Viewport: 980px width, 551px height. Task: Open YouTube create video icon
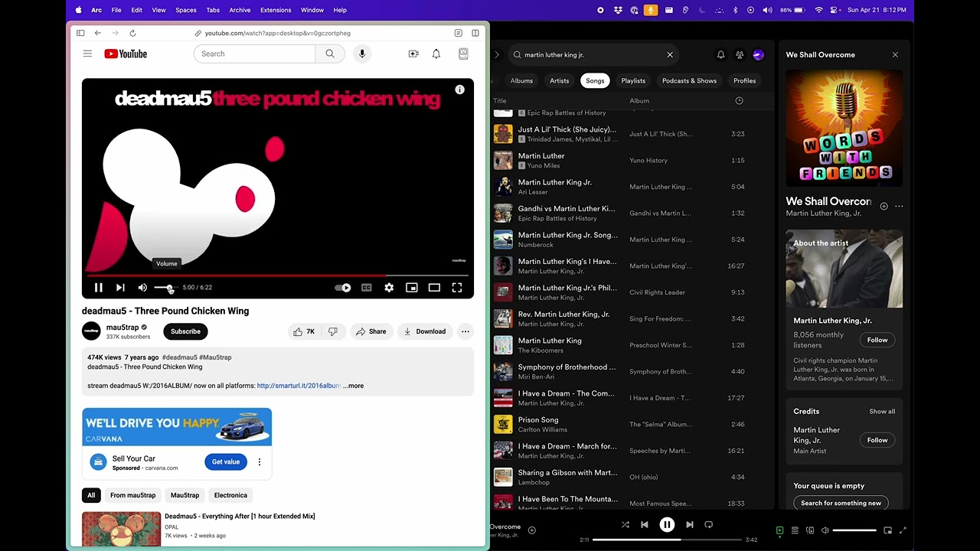(413, 54)
